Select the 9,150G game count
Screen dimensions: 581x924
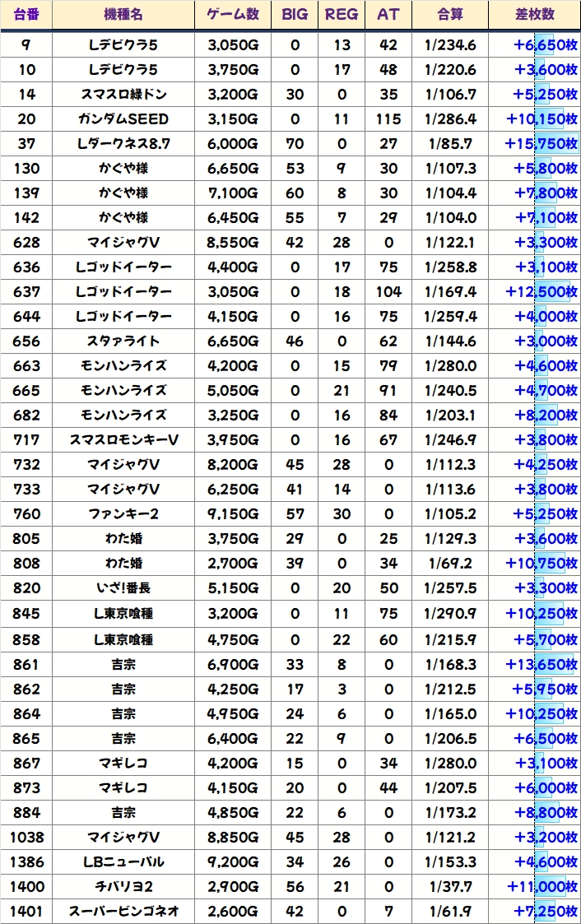point(233,514)
